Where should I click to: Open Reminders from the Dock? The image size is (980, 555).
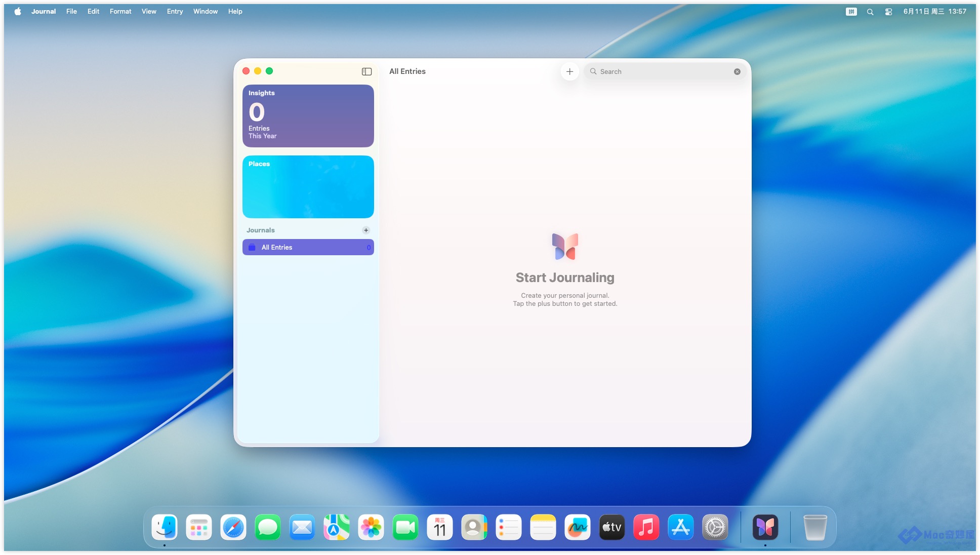click(509, 527)
